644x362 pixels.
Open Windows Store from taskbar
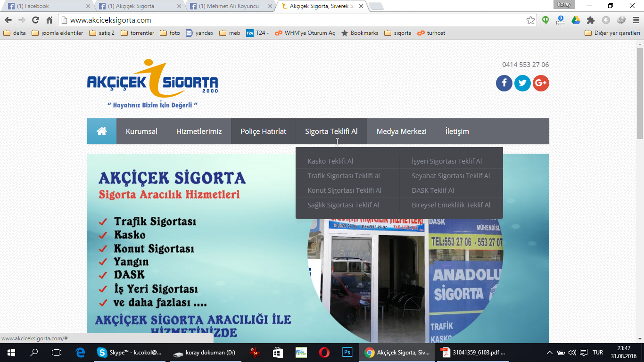(x=278, y=353)
